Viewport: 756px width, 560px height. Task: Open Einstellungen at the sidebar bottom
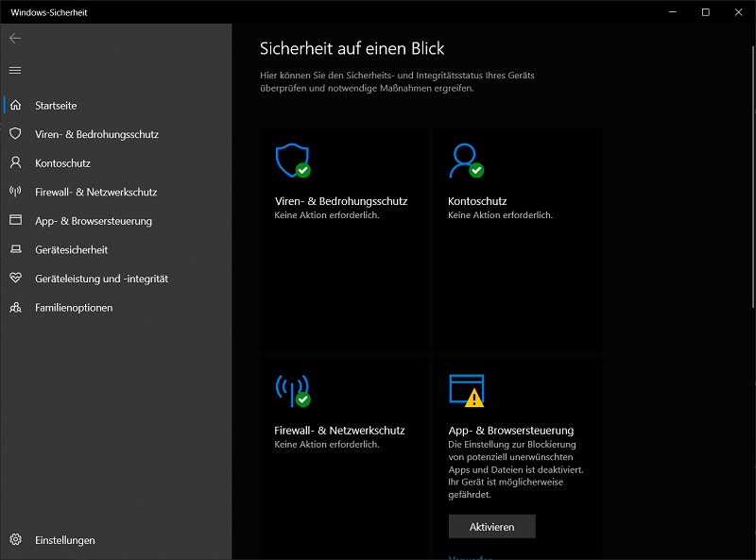tap(115, 540)
